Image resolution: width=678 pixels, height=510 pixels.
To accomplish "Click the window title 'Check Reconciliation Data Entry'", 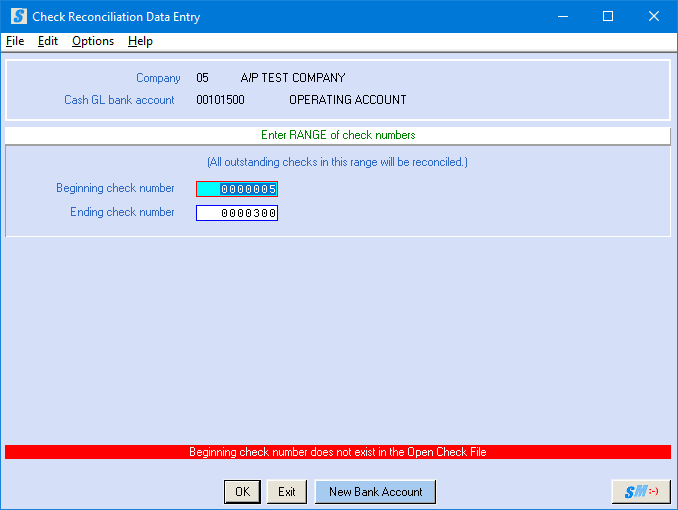I will [116, 17].
